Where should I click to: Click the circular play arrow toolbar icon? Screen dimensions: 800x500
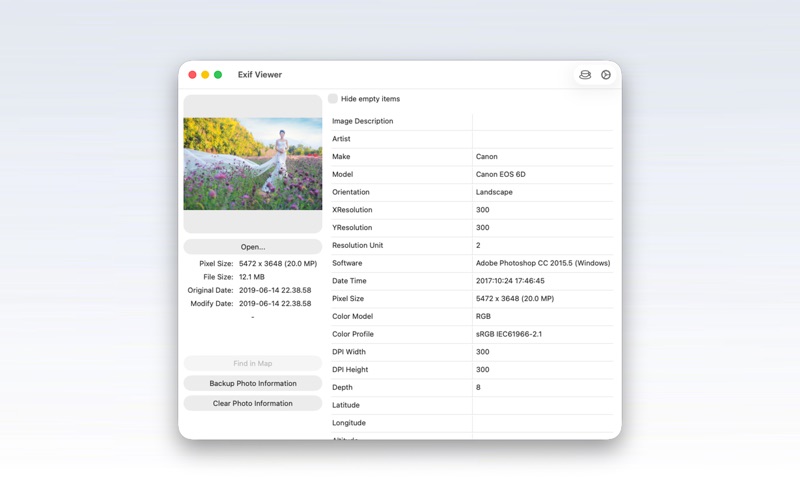tap(606, 75)
